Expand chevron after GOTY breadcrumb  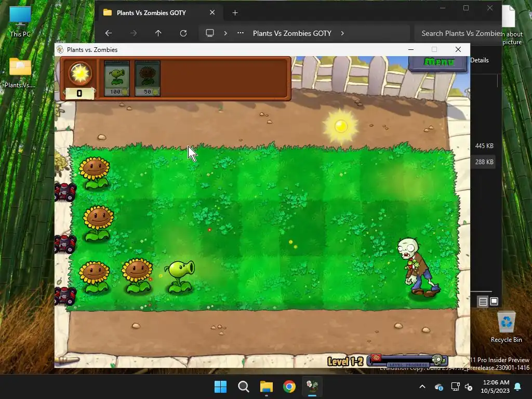[x=342, y=33]
